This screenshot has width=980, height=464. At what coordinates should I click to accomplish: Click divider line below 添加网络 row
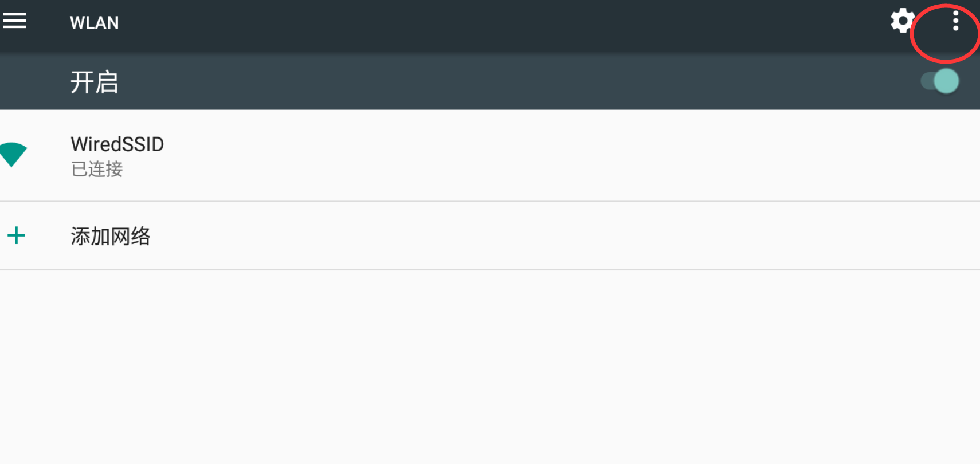tap(490, 270)
